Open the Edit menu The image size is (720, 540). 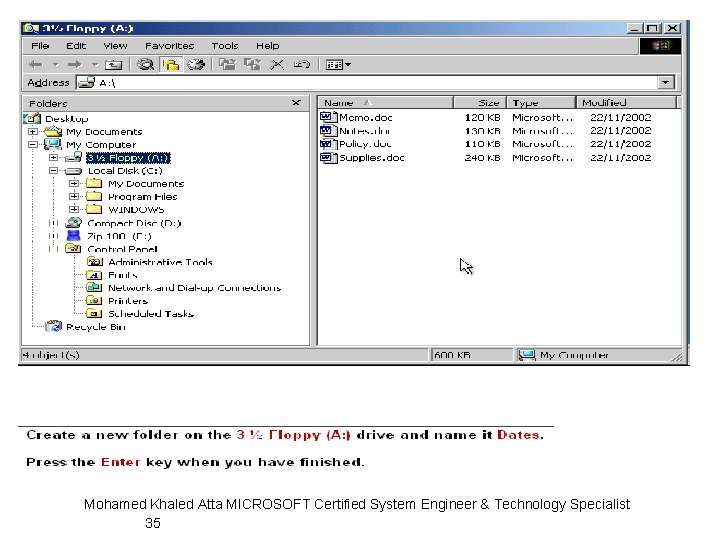tap(76, 46)
